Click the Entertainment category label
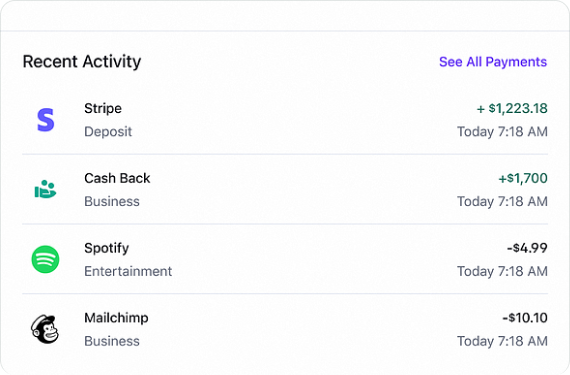The width and height of the screenshot is (570, 375). coord(128,271)
